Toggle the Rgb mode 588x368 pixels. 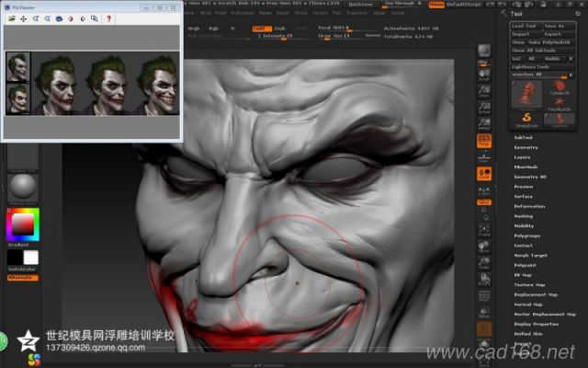pos(213,29)
